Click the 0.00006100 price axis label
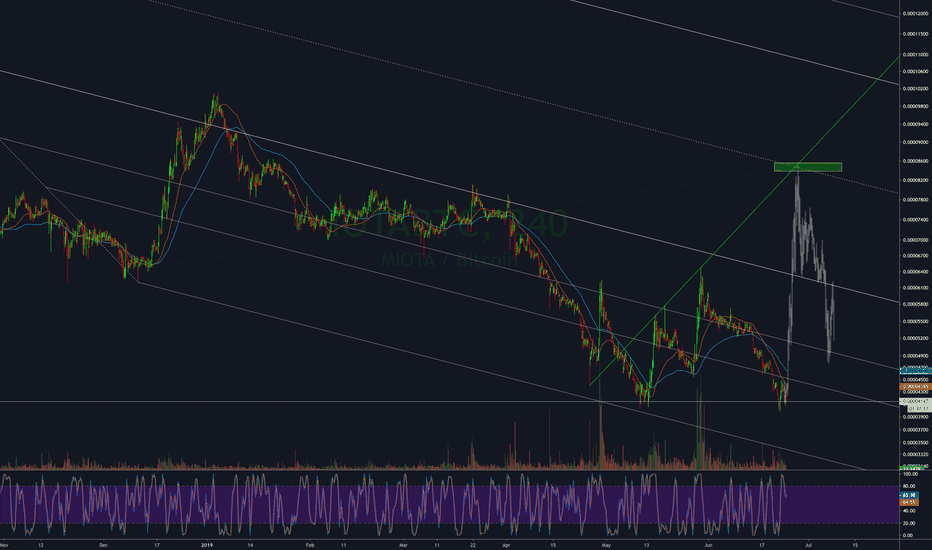This screenshot has height=550, width=932. coord(917,288)
